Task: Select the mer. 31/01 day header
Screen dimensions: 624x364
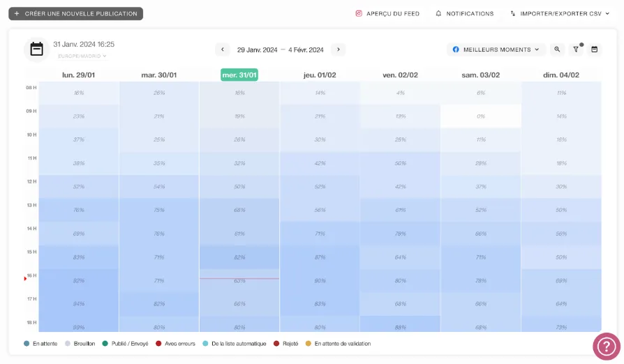Action: [x=239, y=75]
